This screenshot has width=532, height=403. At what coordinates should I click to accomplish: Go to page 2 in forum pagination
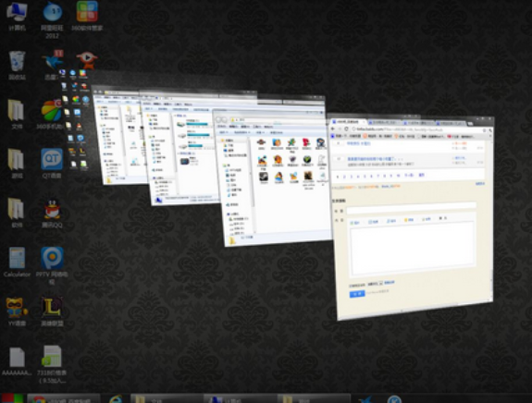point(344,177)
